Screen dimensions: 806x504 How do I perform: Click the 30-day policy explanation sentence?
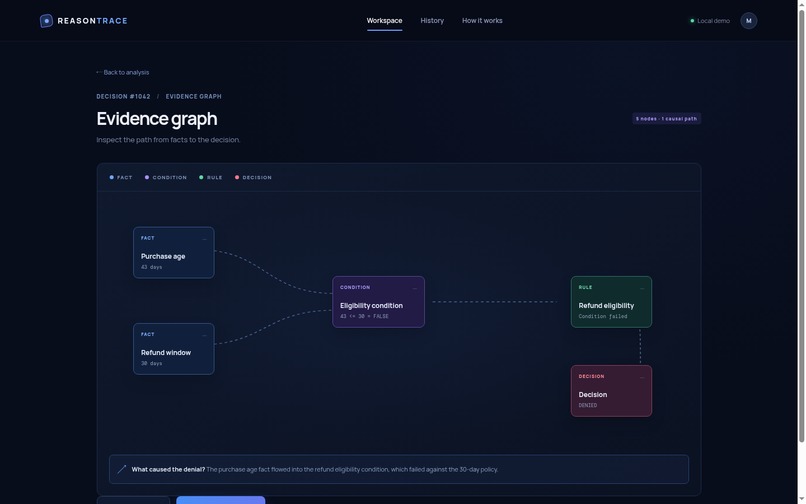pyautogui.click(x=352, y=470)
